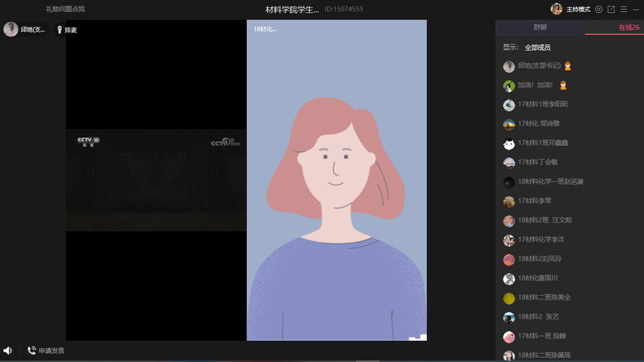Open 邱地 speaker chip at top left
644x362 pixels.
(x=25, y=30)
